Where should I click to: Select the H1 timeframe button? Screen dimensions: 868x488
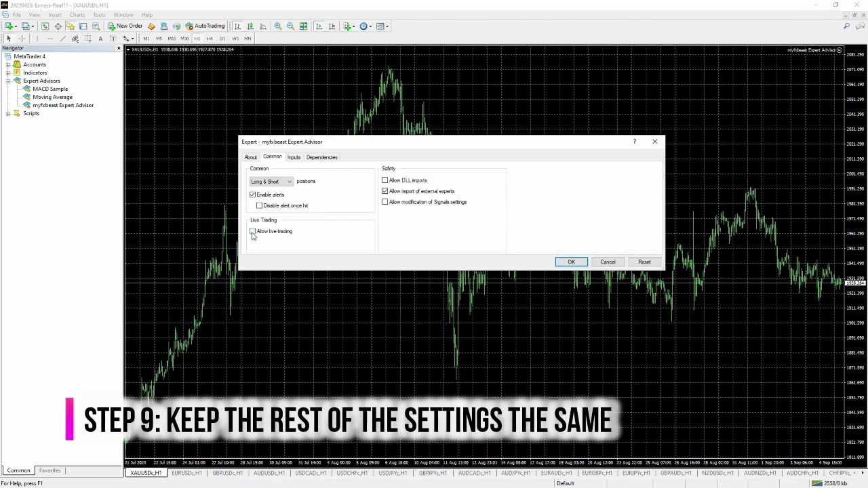[x=196, y=39]
